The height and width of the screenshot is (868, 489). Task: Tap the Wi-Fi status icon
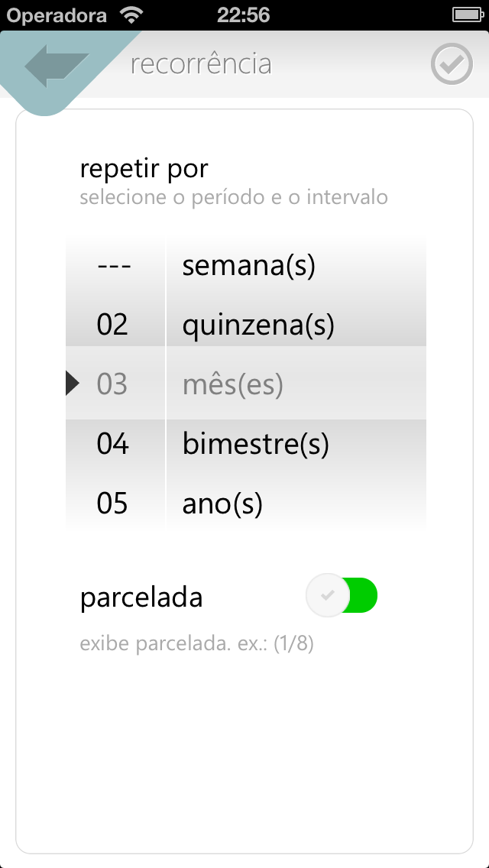coord(131,15)
